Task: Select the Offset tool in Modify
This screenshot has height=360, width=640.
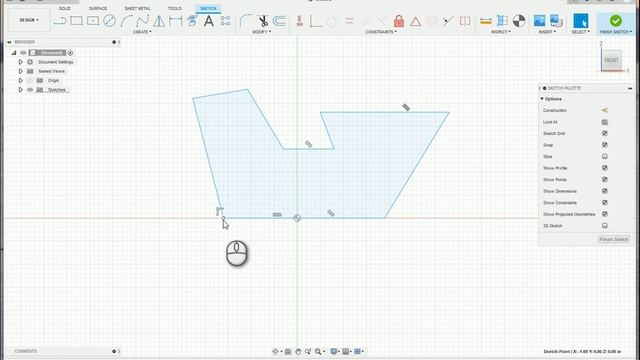Action: (x=279, y=21)
